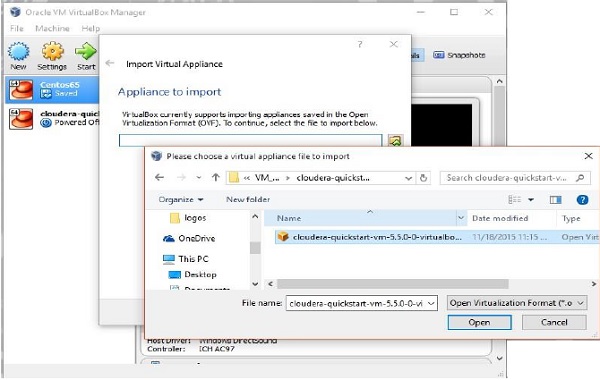Click the New folder button
The height and width of the screenshot is (380, 600).
pos(248,199)
